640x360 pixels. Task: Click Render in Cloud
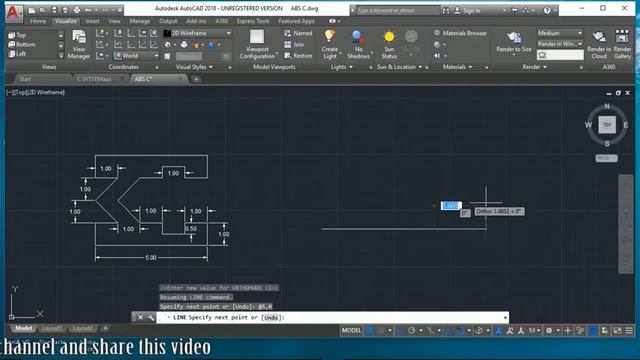[x=599, y=44]
